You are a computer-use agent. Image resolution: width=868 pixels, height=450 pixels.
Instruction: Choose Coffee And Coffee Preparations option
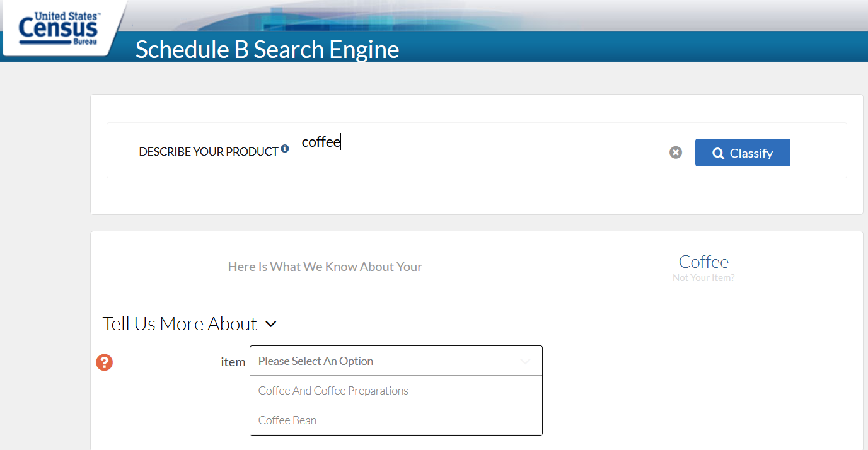click(x=396, y=391)
